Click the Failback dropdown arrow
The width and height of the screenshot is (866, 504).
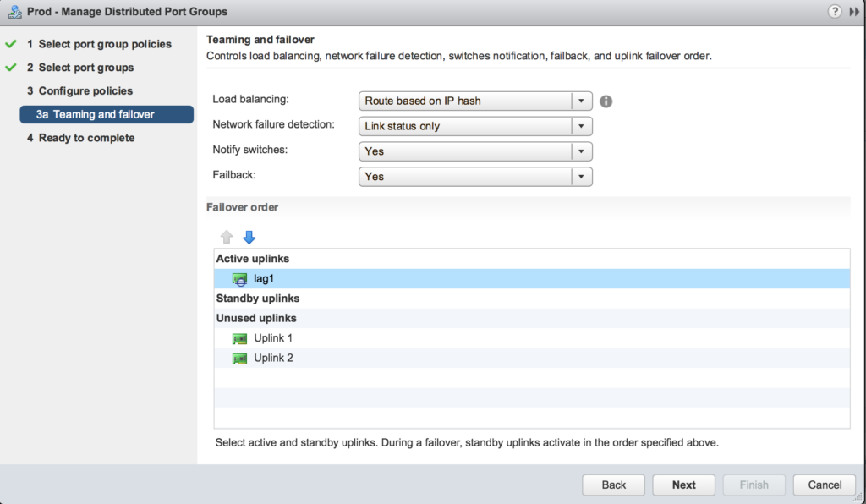pos(581,177)
